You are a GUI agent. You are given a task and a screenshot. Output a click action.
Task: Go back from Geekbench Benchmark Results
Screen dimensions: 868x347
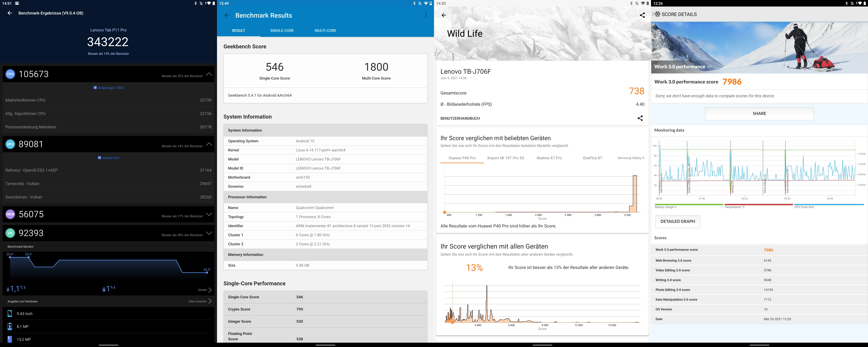point(227,15)
